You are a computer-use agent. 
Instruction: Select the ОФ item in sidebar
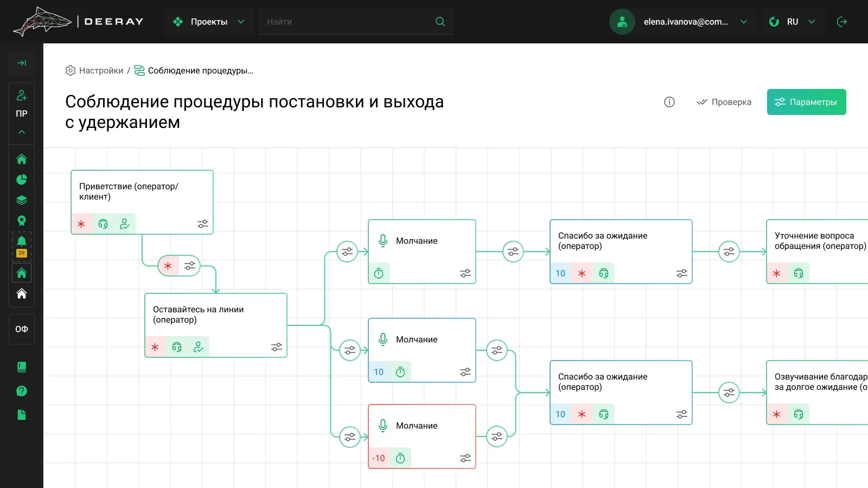[x=22, y=329]
